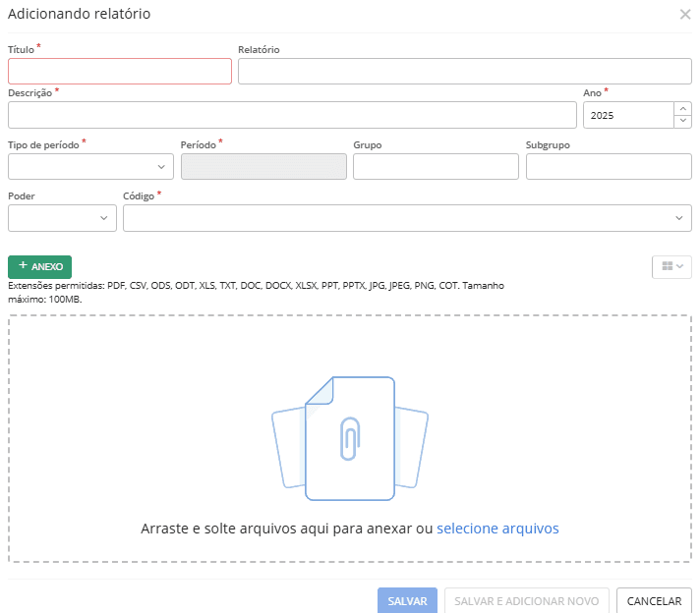Open the grid view layout switcher
700x613 pixels.
(671, 266)
